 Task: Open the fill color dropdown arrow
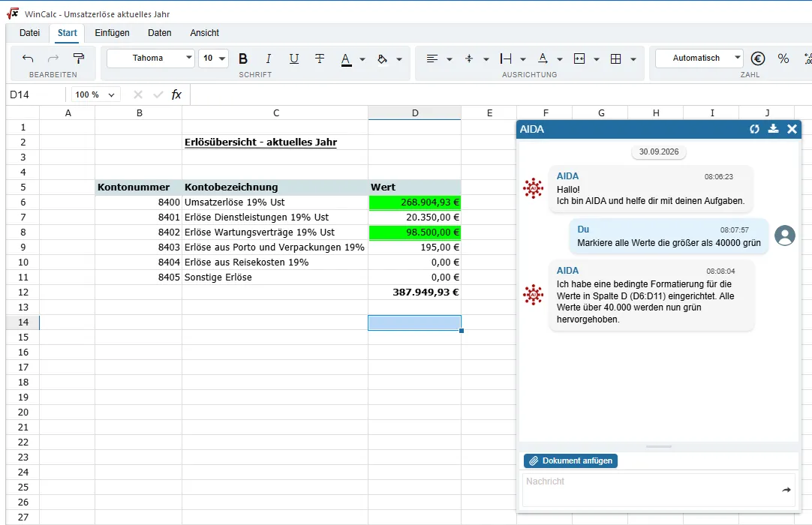[399, 59]
